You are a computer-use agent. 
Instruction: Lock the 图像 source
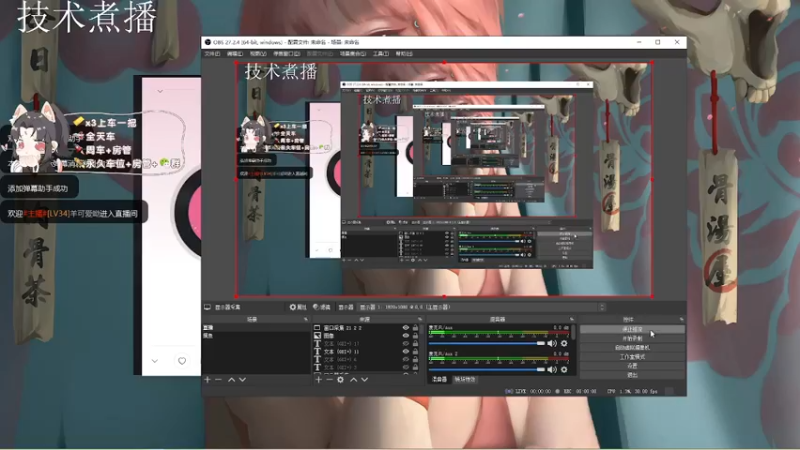coord(415,336)
